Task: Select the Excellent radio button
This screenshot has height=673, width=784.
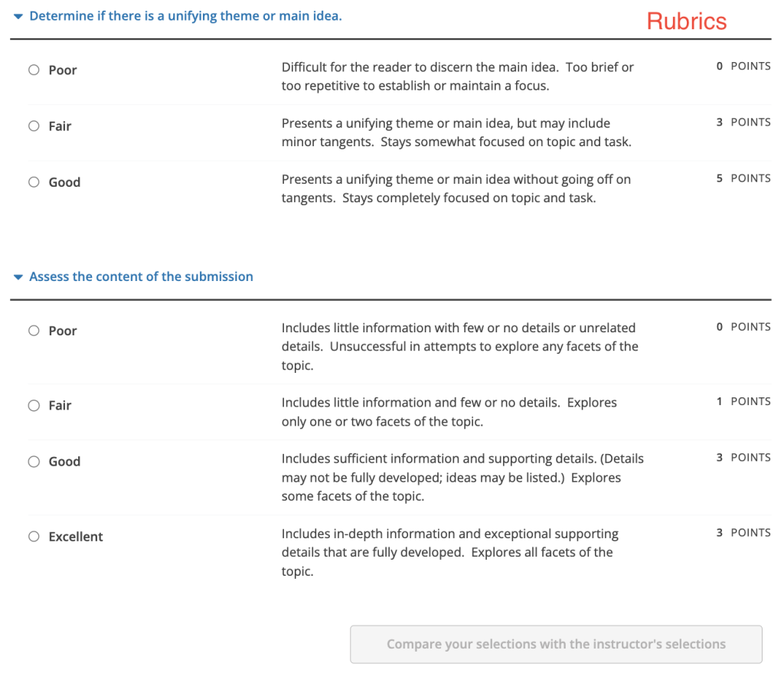Action: click(34, 537)
